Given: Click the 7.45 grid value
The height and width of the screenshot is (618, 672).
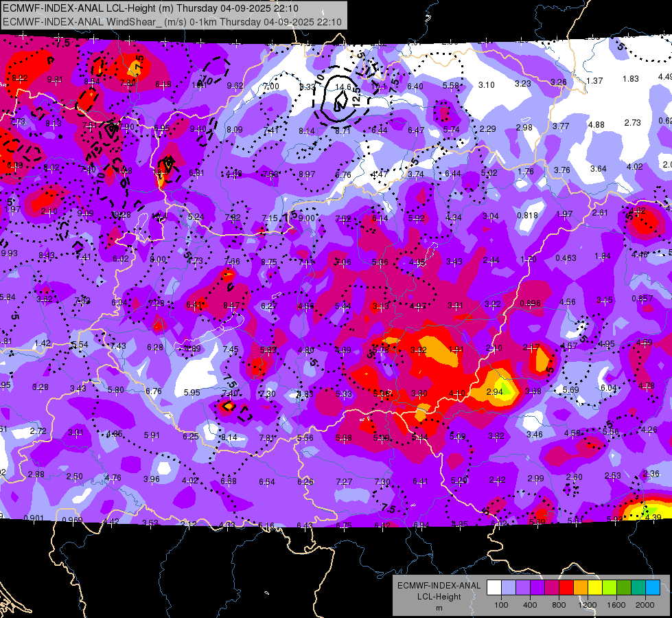Looking at the screenshot, I should click(x=231, y=349).
